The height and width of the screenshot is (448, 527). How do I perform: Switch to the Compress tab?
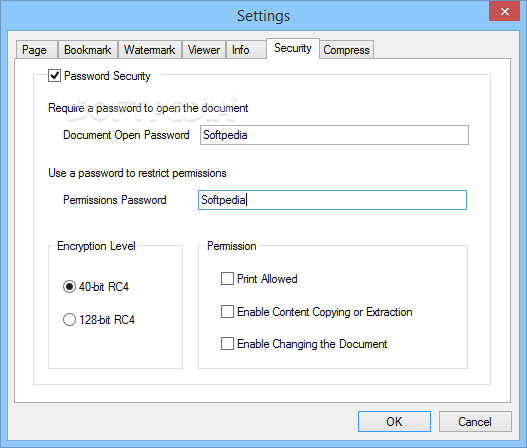347,50
